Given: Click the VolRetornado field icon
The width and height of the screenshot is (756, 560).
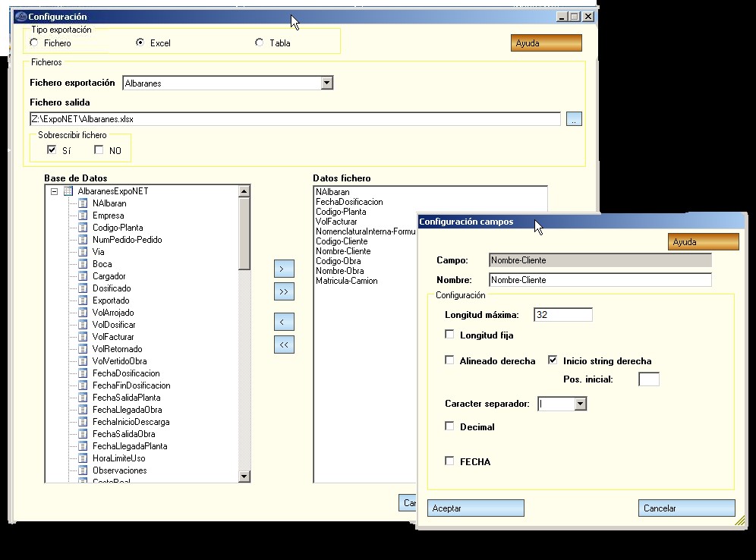Looking at the screenshot, I should [83, 349].
